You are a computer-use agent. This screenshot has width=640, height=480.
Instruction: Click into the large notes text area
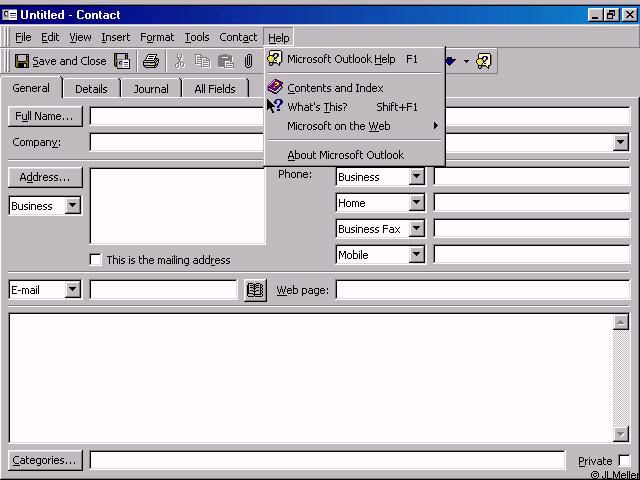click(x=310, y=378)
